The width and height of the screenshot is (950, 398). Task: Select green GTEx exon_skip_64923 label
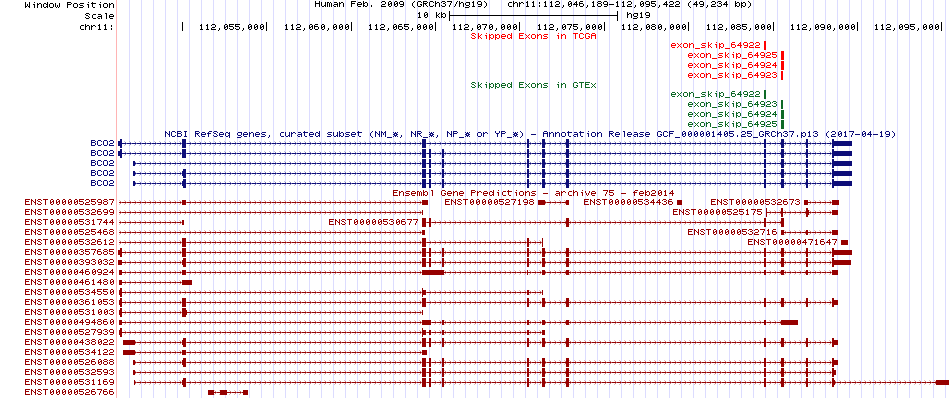732,104
